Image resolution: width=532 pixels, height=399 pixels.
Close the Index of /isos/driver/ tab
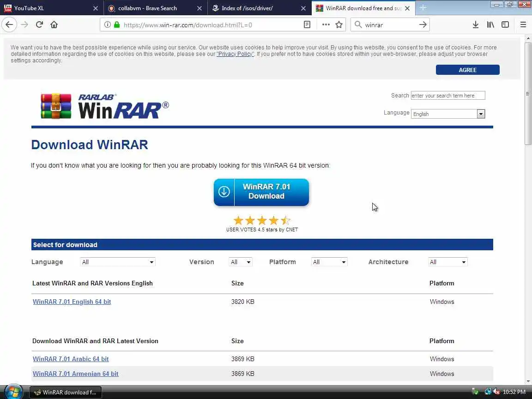(x=303, y=8)
